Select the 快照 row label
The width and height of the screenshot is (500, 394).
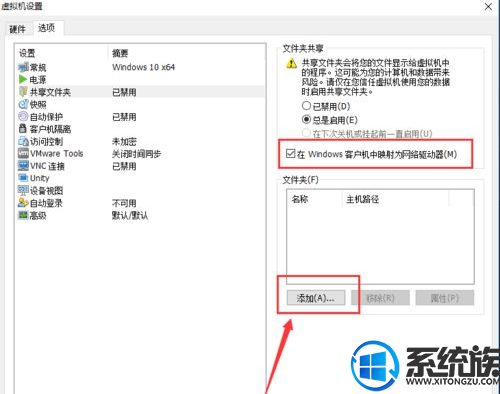(38, 104)
